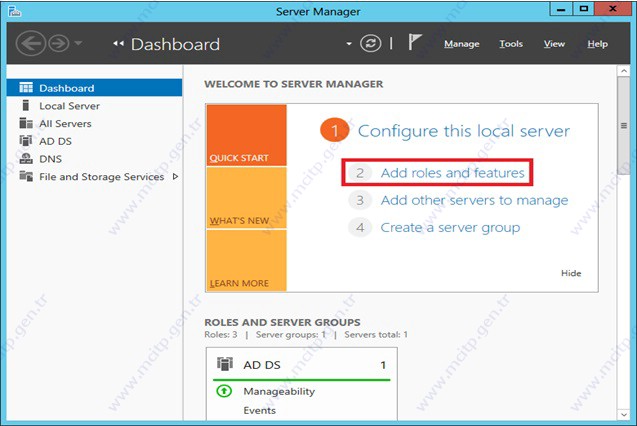
Task: Select DNS in the sidebar
Action: click(94, 159)
